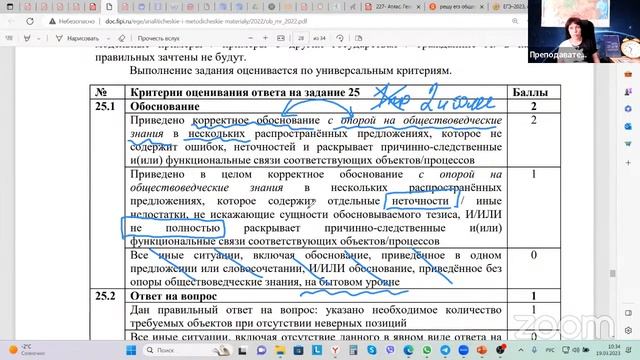Reload the page with the refresh icon
Screen dimensions: 640x360
tap(30, 21)
